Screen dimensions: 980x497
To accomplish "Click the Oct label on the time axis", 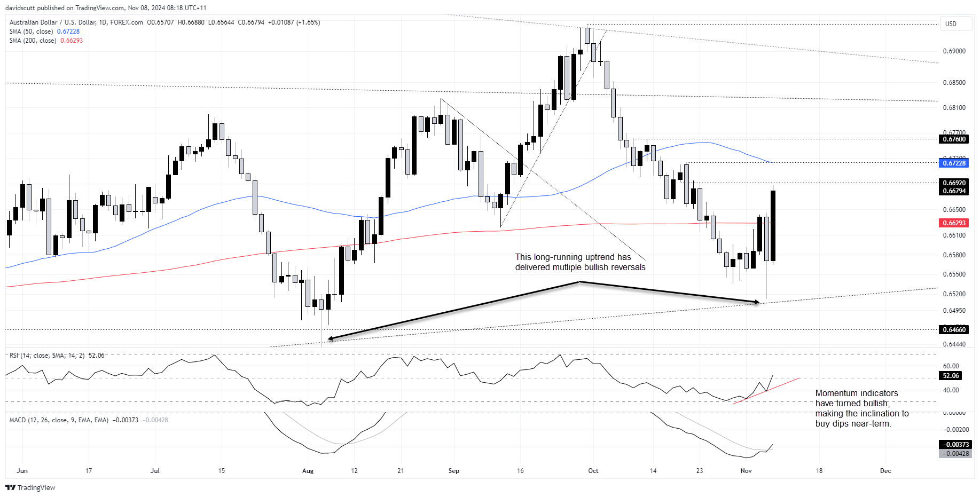I will 593,471.
